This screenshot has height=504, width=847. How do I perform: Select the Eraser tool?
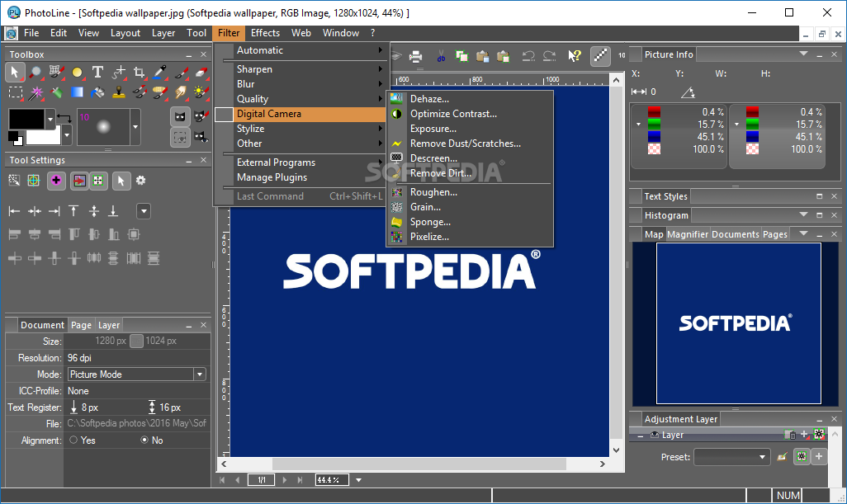[x=201, y=72]
